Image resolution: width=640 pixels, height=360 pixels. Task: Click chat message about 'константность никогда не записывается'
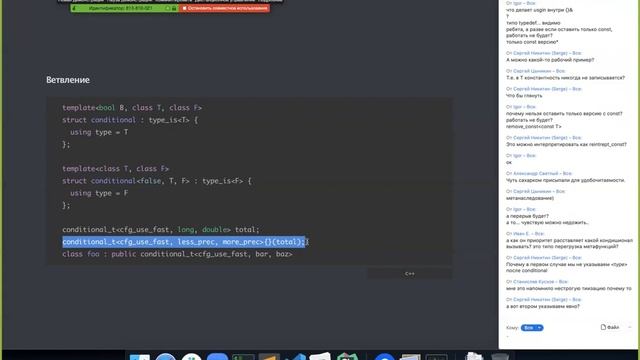click(x=565, y=78)
